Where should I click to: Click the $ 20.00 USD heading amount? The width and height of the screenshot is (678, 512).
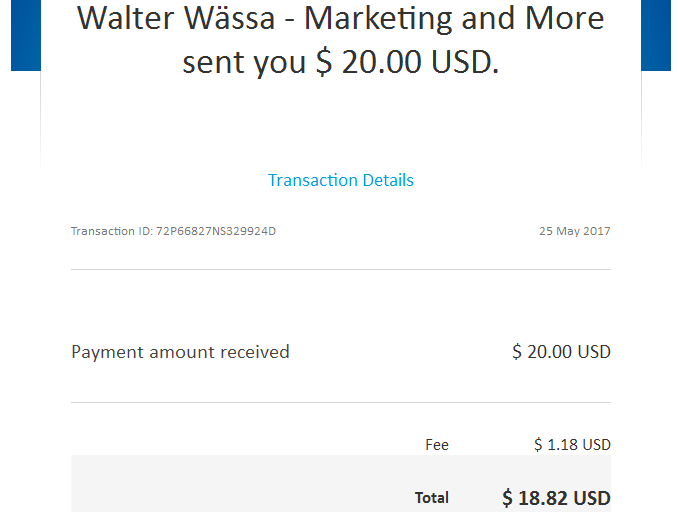point(406,63)
